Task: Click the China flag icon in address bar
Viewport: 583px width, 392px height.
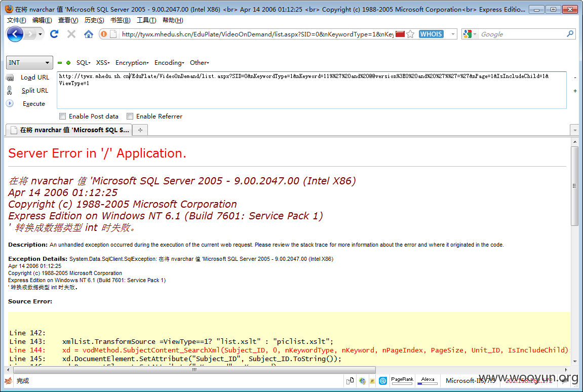Action: (x=400, y=34)
